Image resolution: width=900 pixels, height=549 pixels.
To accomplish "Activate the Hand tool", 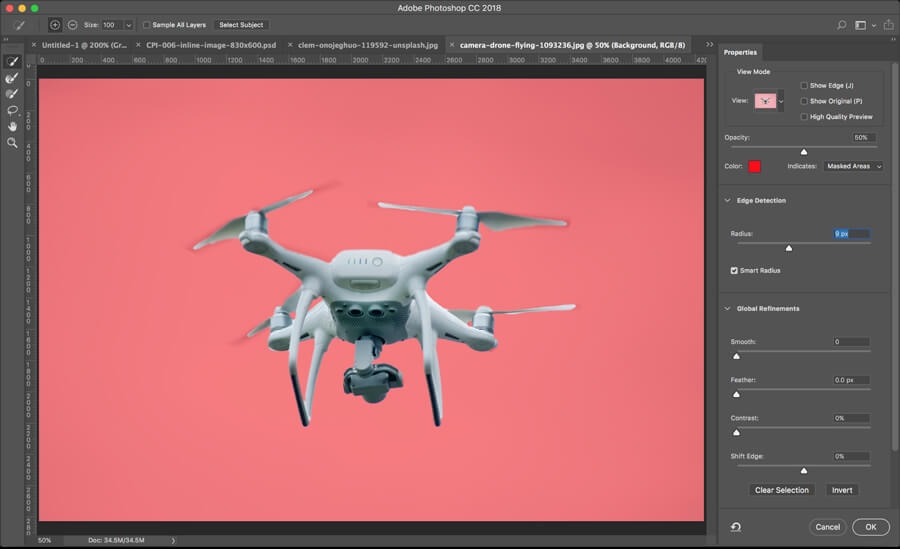I will coord(13,127).
